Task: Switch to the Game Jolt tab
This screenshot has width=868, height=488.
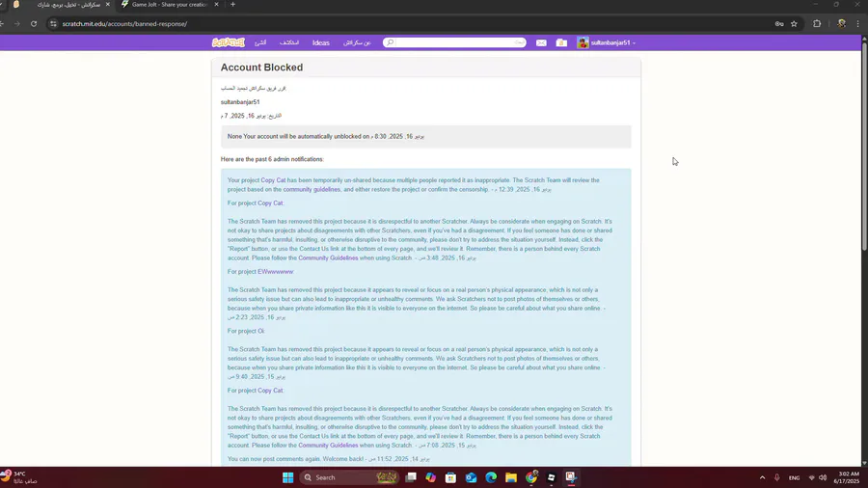Action: pos(170,5)
